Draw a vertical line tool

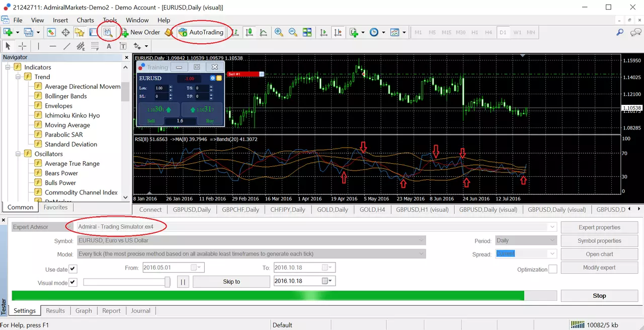coord(38,46)
